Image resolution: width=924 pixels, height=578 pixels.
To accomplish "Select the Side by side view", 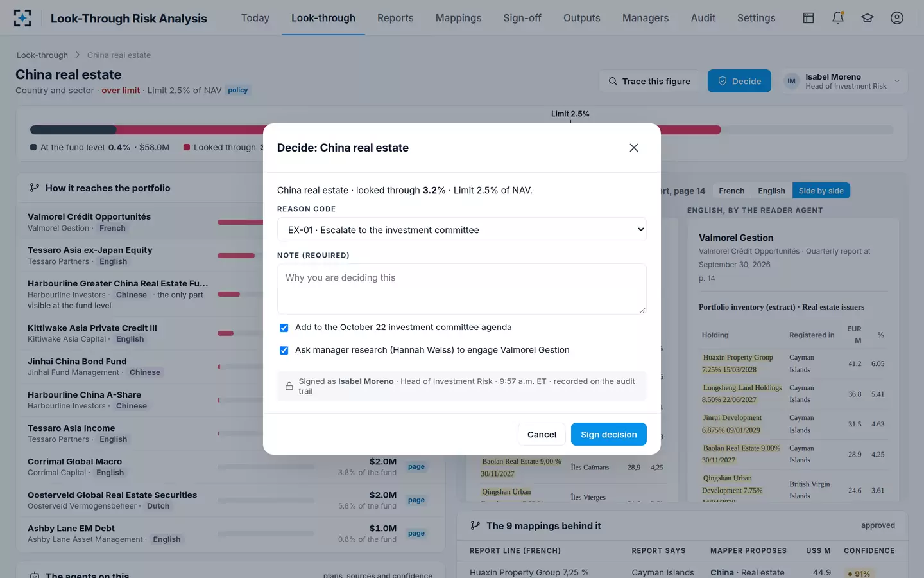I will tap(821, 191).
